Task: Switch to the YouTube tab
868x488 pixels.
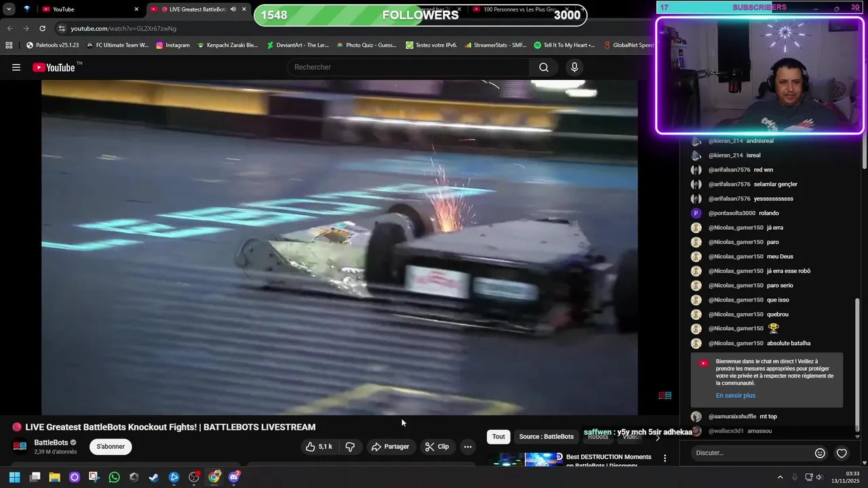Action: tap(90, 9)
